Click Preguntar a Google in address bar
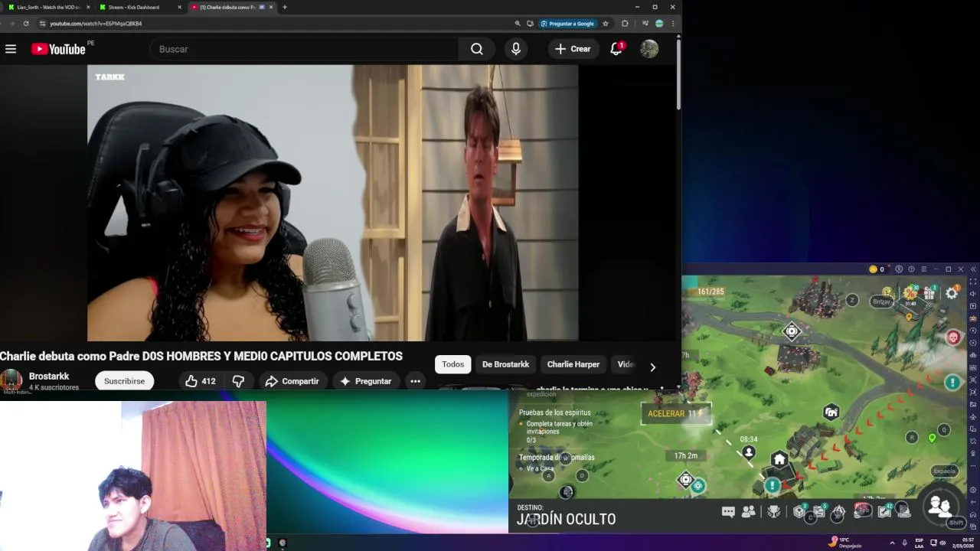 pyautogui.click(x=567, y=24)
